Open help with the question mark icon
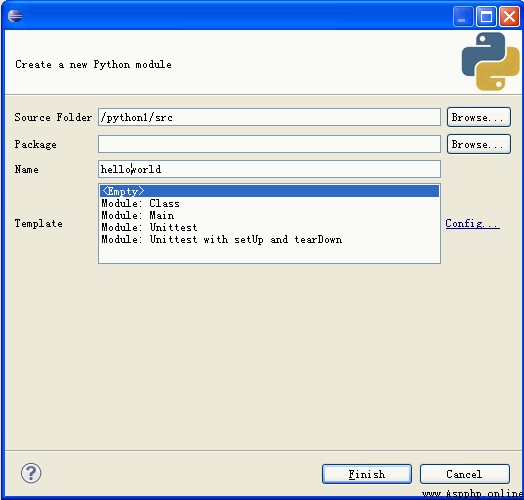 click(x=31, y=473)
